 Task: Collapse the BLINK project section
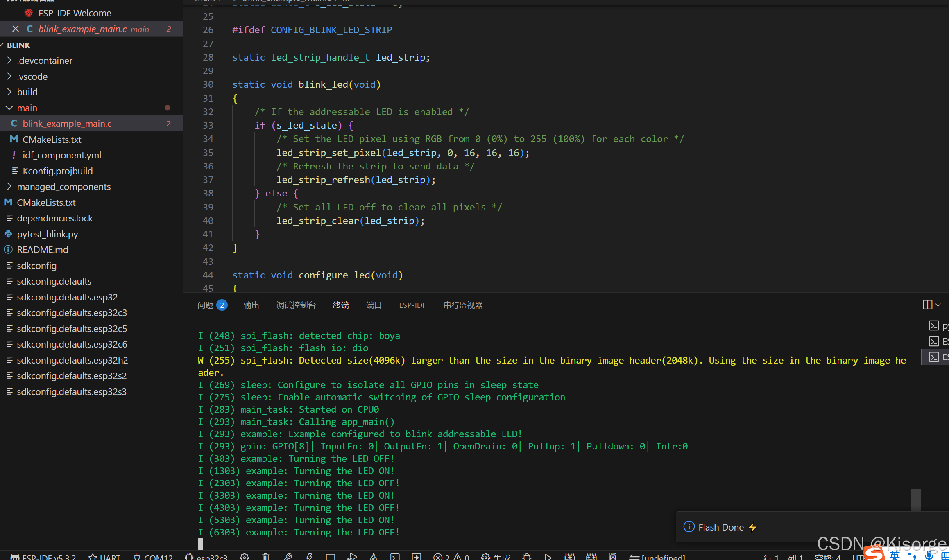(x=18, y=45)
